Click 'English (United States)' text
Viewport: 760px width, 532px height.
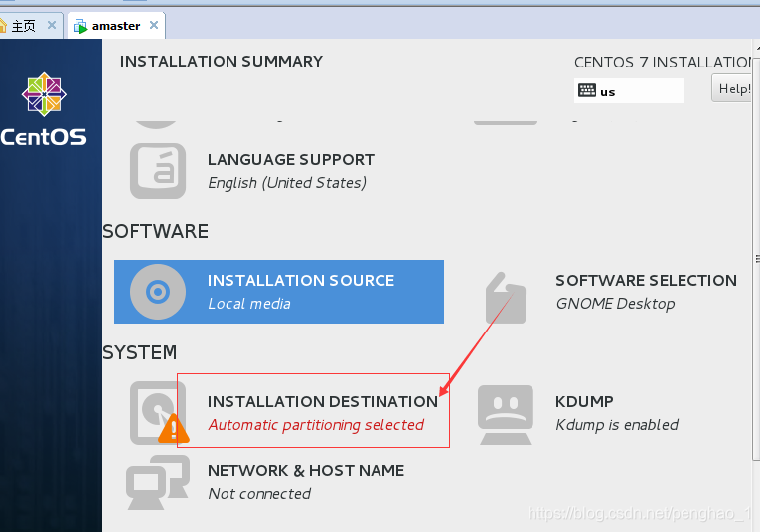287,183
